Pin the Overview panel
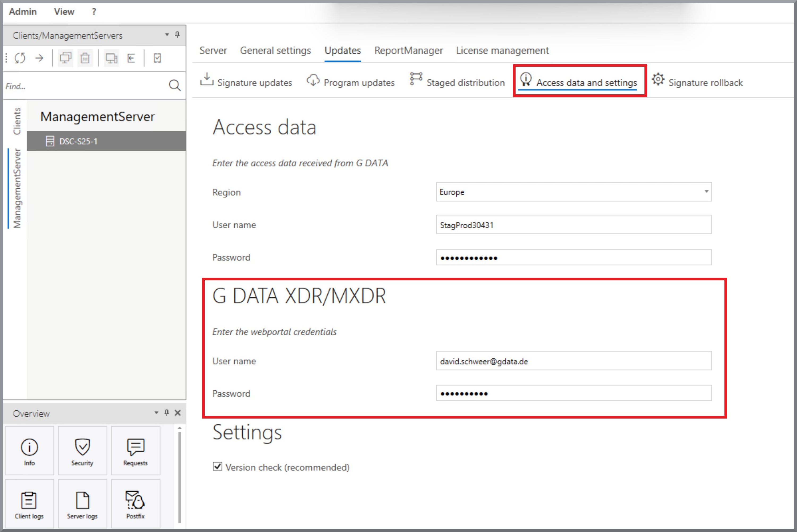Screen dimensions: 797x532 (167, 413)
